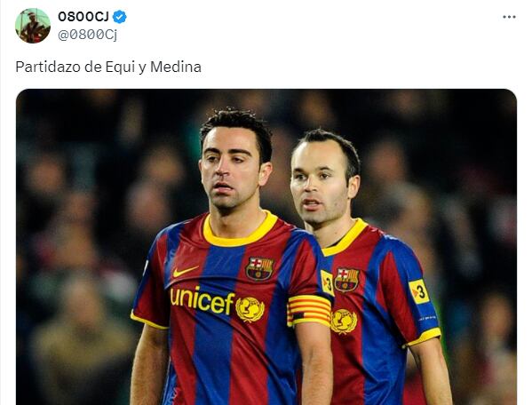
Task: Click the unicef logo on the jersey
Action: (x=217, y=302)
